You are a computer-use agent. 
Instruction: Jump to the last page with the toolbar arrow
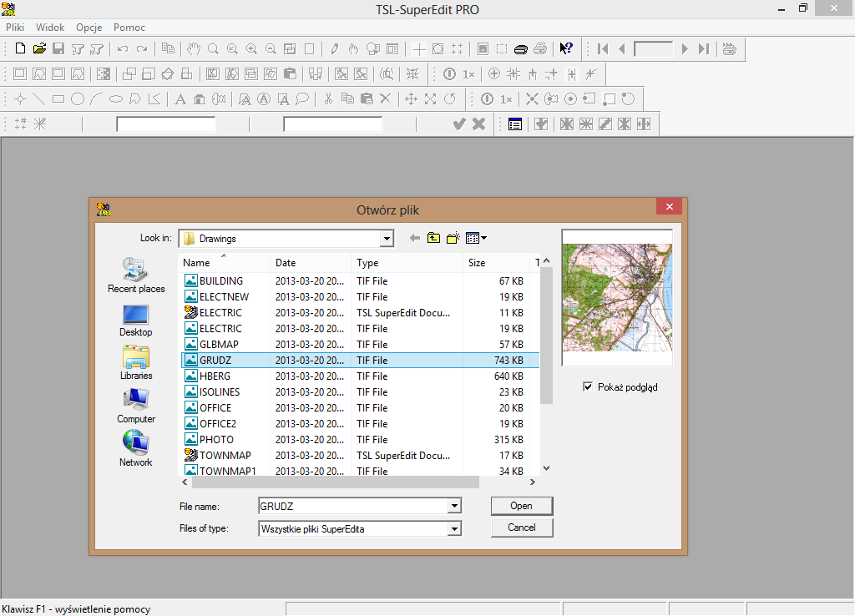click(x=704, y=49)
